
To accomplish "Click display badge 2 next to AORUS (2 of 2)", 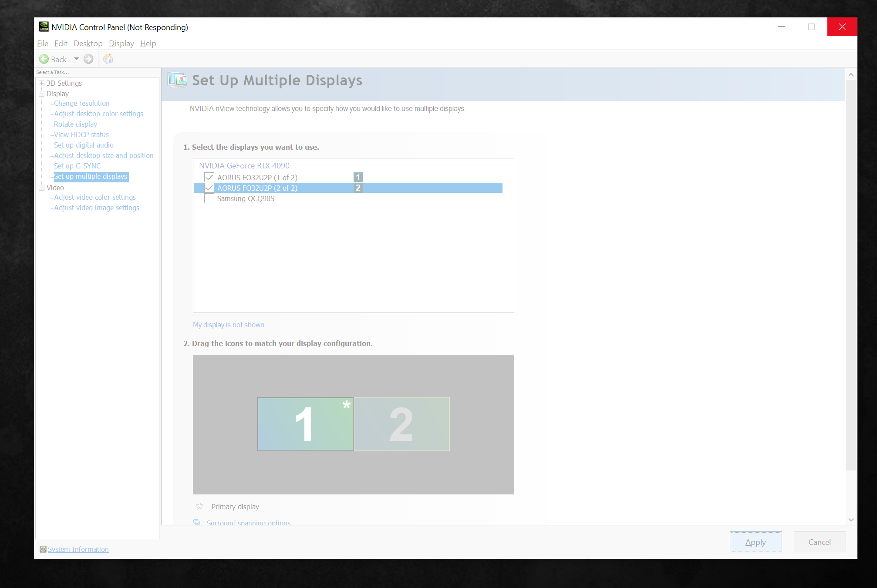I will [x=358, y=188].
